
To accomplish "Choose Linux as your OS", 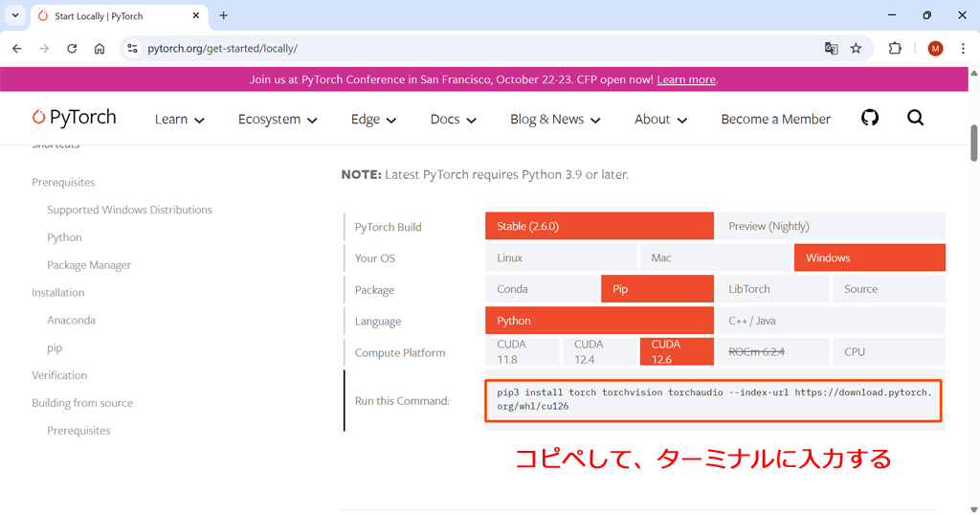I will (561, 257).
